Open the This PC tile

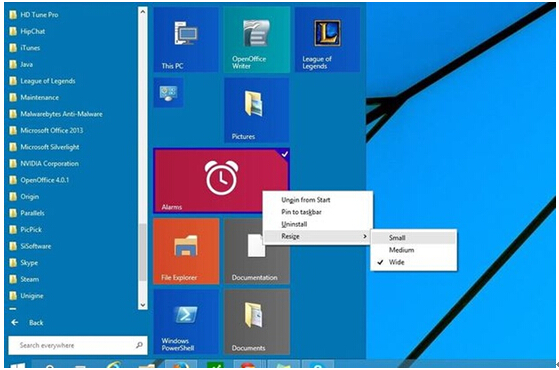point(186,40)
